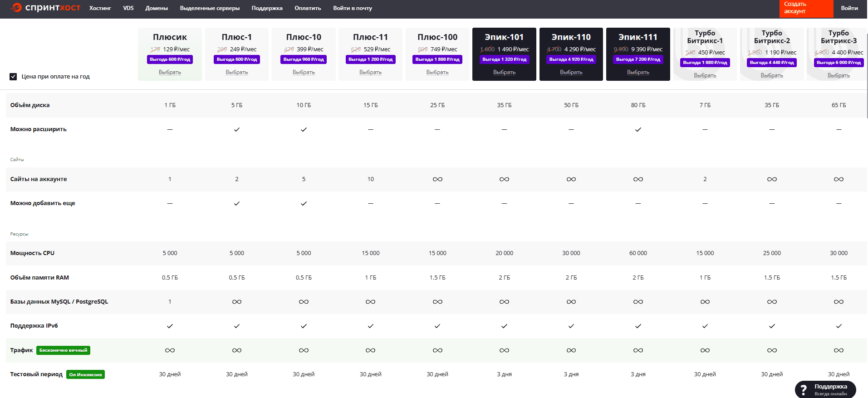Viewport: 868px width, 398px height.
Task: Click the green 'Бесконечно вечный' traffic badge
Action: coord(63,350)
